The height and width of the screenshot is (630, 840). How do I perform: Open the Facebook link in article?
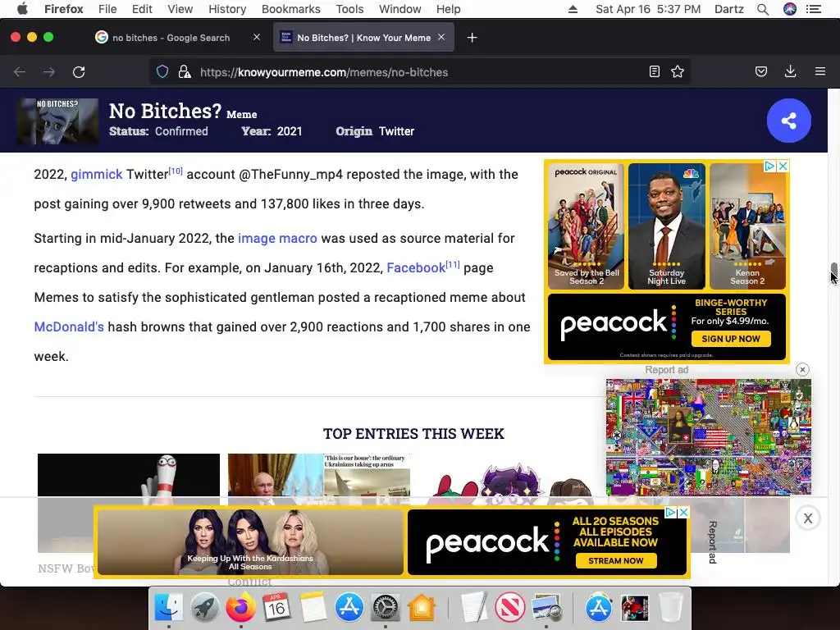pos(416,268)
